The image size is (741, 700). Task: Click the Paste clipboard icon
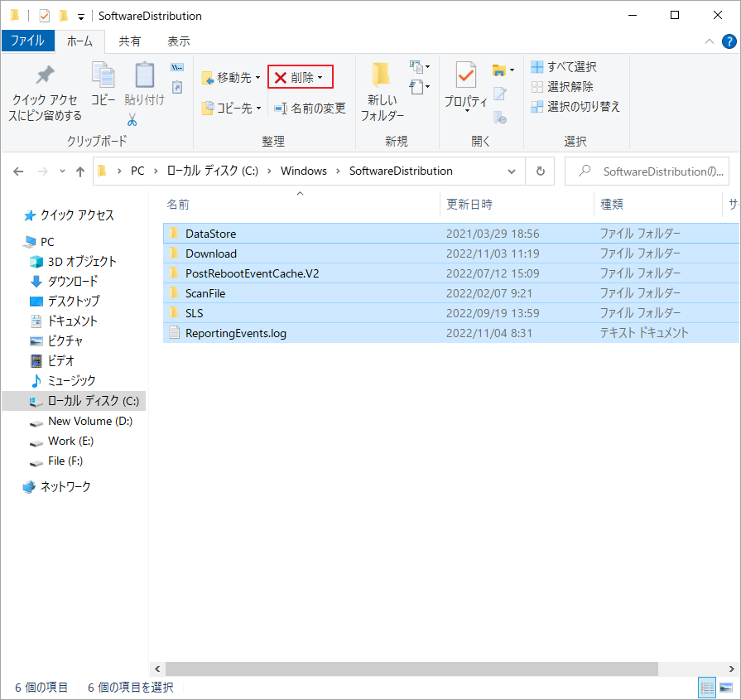(144, 76)
